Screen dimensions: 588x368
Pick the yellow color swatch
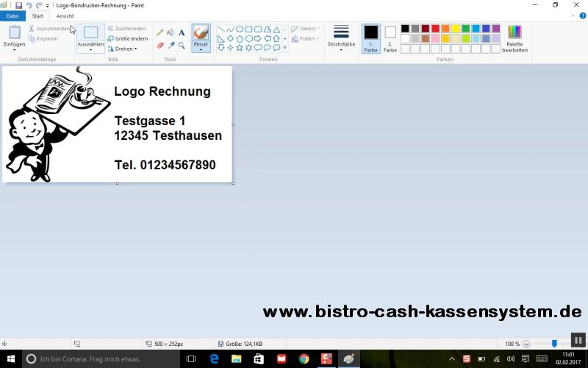(456, 29)
